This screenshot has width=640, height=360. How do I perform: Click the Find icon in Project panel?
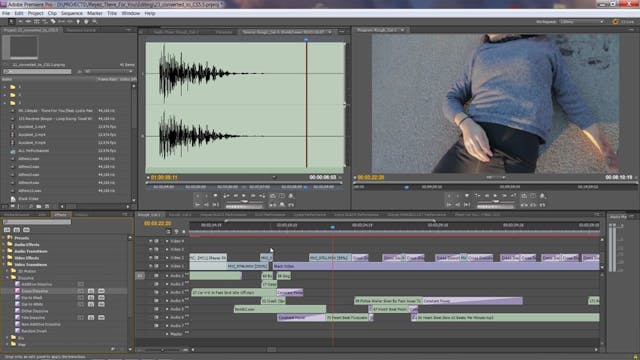[31, 207]
